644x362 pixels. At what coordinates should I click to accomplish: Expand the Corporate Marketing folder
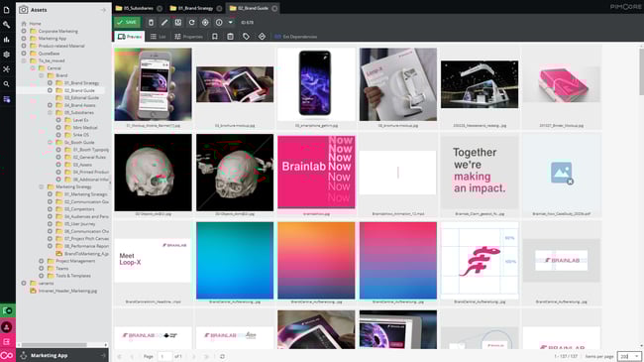(24, 32)
